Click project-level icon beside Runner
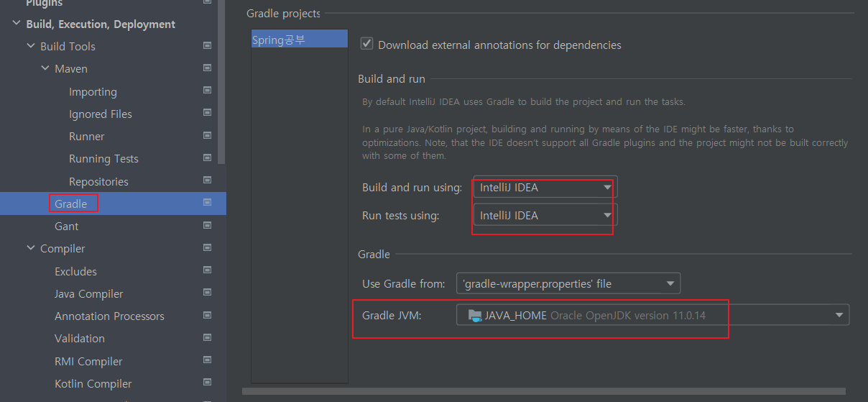868x402 pixels. 207,134
